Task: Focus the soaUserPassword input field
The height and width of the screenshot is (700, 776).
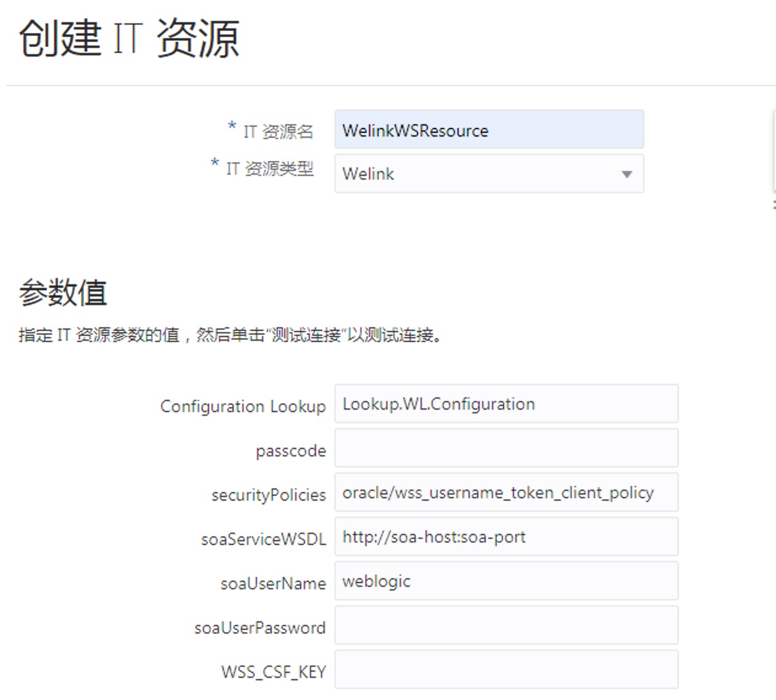Action: tap(506, 625)
